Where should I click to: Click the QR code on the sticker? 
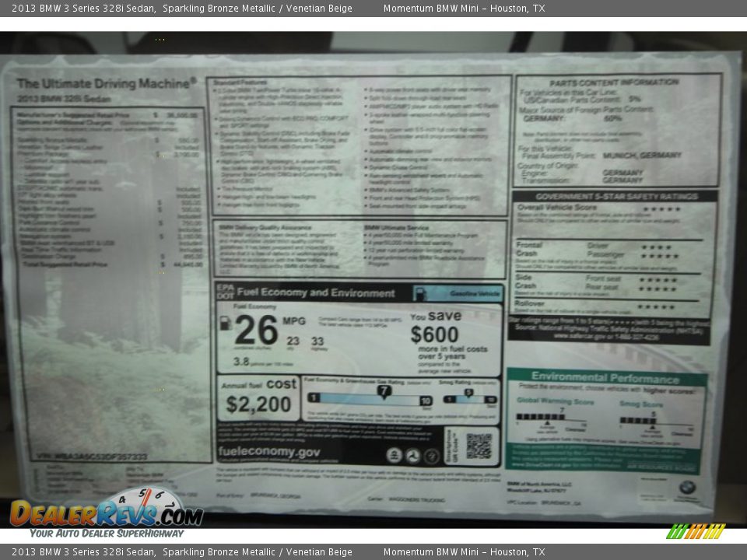click(479, 446)
